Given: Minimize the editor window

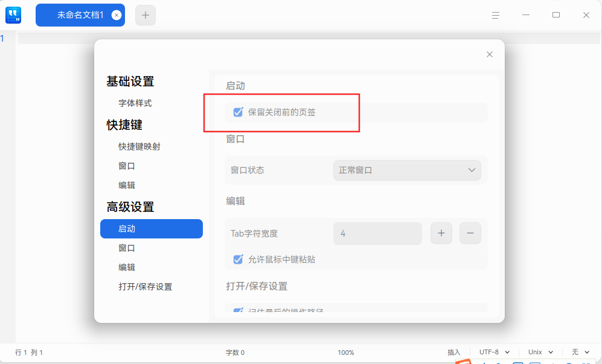Looking at the screenshot, I should pos(526,15).
